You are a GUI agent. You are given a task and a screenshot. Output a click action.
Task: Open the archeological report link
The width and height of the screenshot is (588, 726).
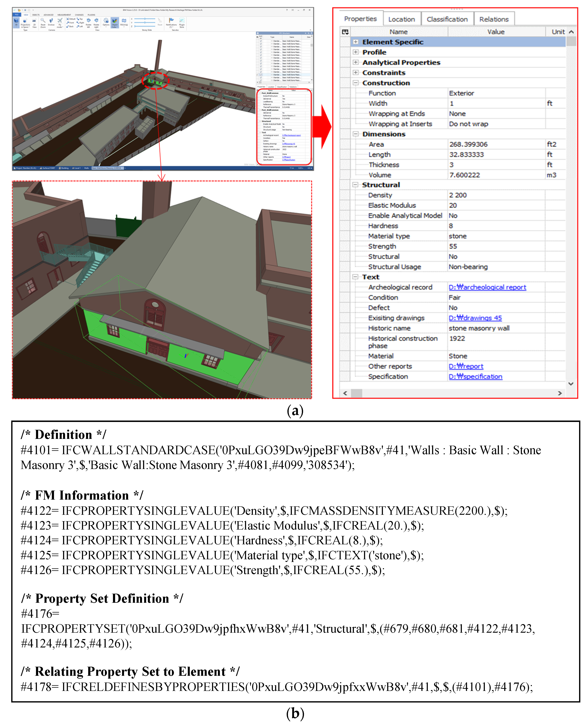(487, 287)
